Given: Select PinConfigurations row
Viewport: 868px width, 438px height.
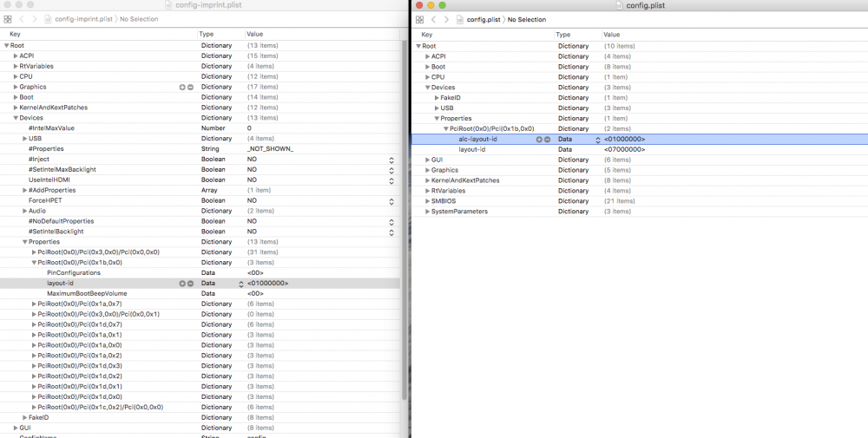Looking at the screenshot, I should pos(200,272).
